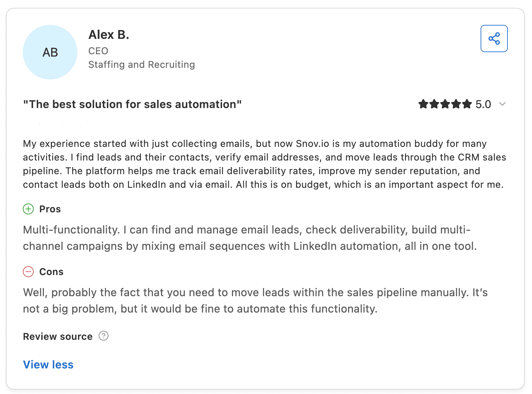Click the share icon button
Viewport: 532px width, 394px height.
pyautogui.click(x=494, y=39)
